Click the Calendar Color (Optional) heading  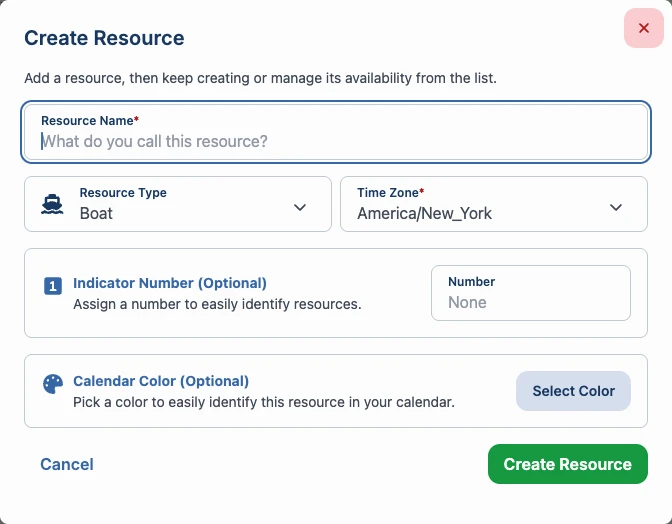pos(161,381)
